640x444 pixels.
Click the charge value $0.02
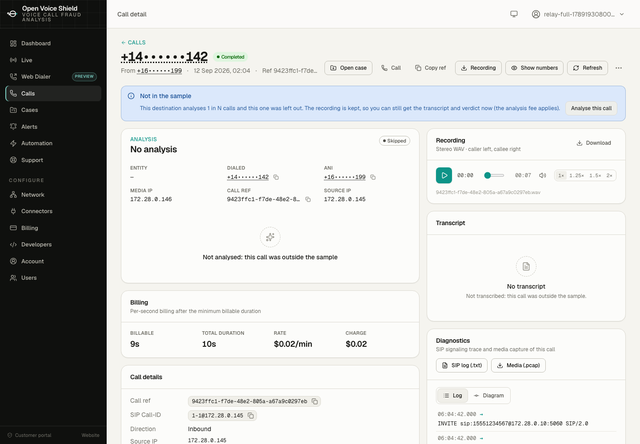point(356,344)
